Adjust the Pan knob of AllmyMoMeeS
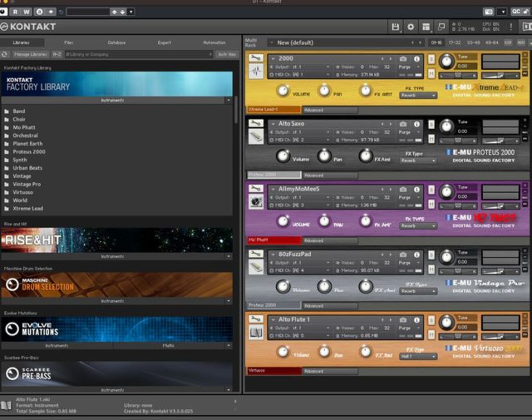 324,221
